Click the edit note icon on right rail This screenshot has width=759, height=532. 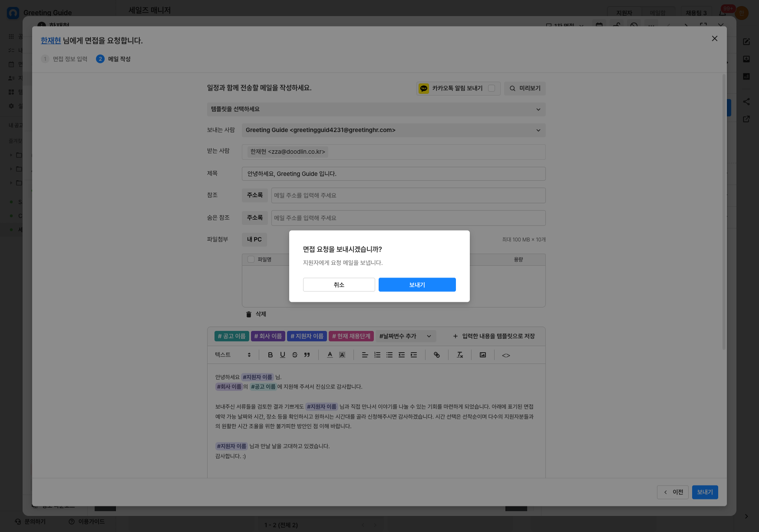(x=746, y=42)
